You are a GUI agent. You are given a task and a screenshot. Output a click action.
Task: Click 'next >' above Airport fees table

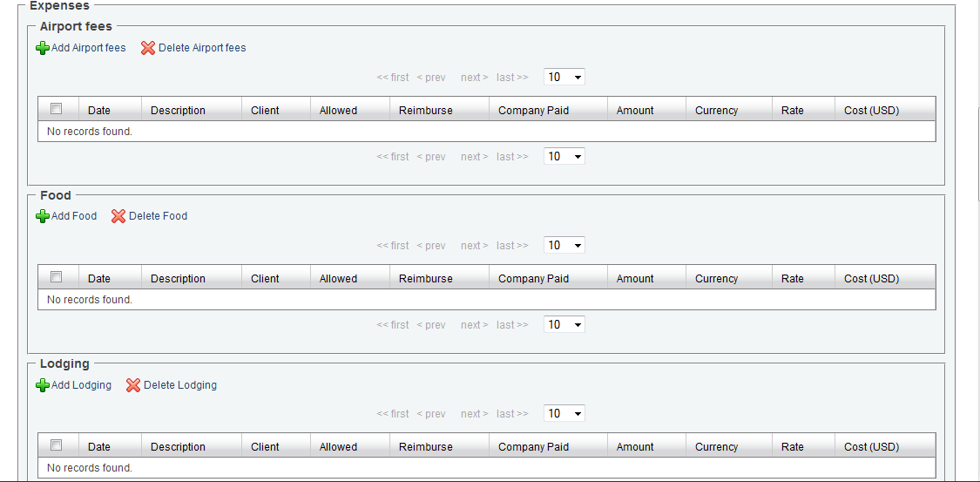click(475, 78)
